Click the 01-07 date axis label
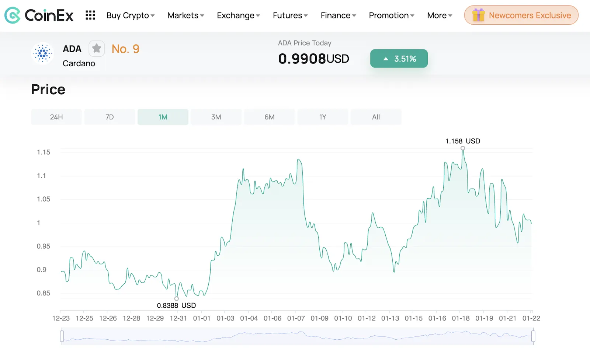This screenshot has height=364, width=590. [x=296, y=318]
